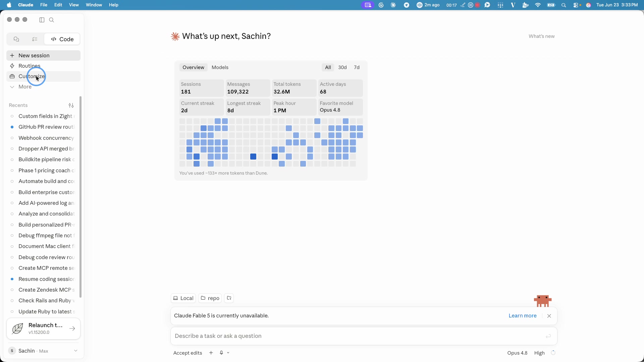This screenshot has height=362, width=644.
Task: Select the Code mode tab
Action: pyautogui.click(x=62, y=39)
